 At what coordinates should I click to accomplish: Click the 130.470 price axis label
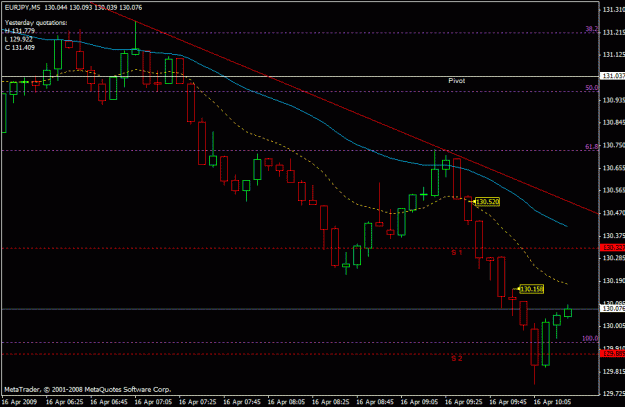[x=613, y=213]
